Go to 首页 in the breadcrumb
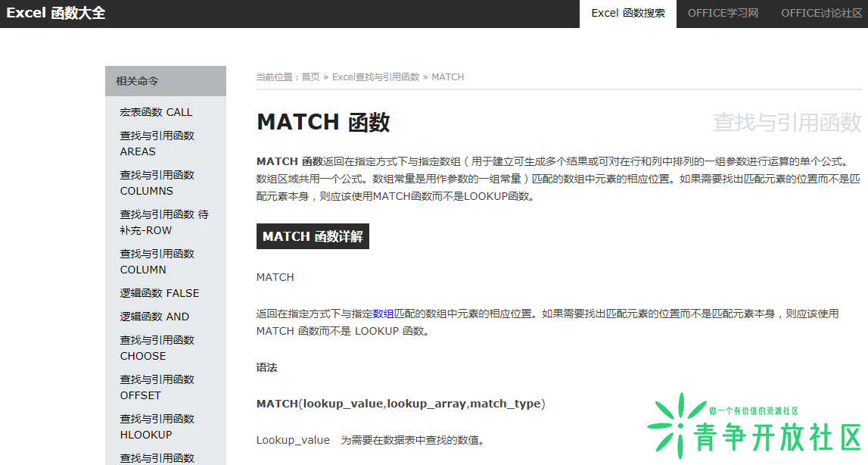The image size is (868, 465). pyautogui.click(x=310, y=77)
